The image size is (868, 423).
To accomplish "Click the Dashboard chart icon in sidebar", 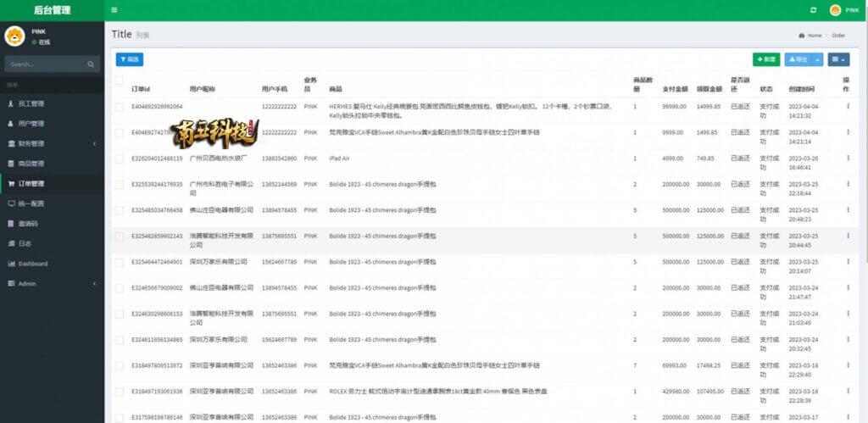I will (x=11, y=264).
